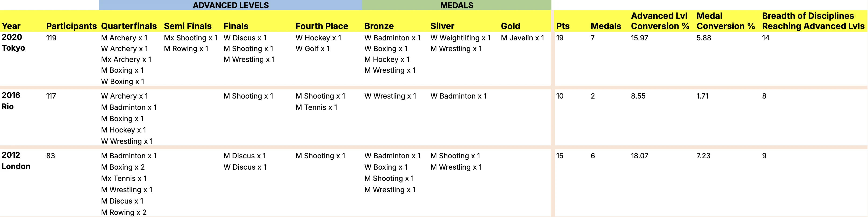This screenshot has height=217, width=868.
Task: Click the ADVANCED LEVELS group header
Action: 231,5
